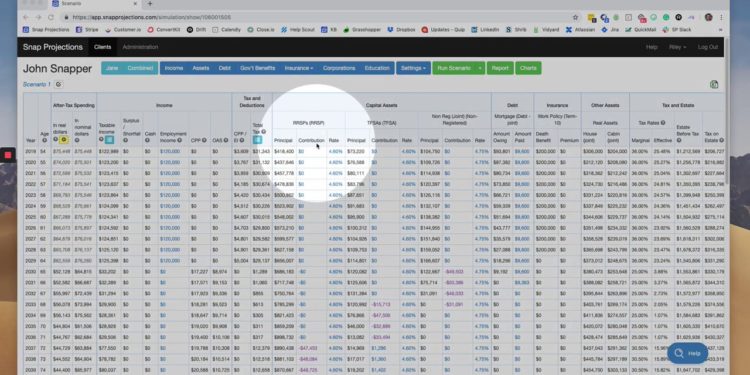Screen dimensions: 750x375
Task: Open the Scenario 1 link
Action: (37, 84)
